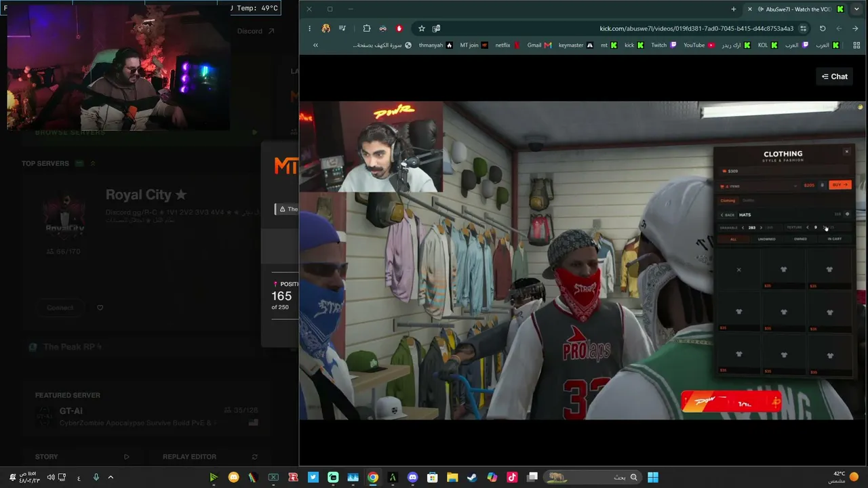Open the netflix bookmark
This screenshot has width=868, height=488.
coord(507,45)
